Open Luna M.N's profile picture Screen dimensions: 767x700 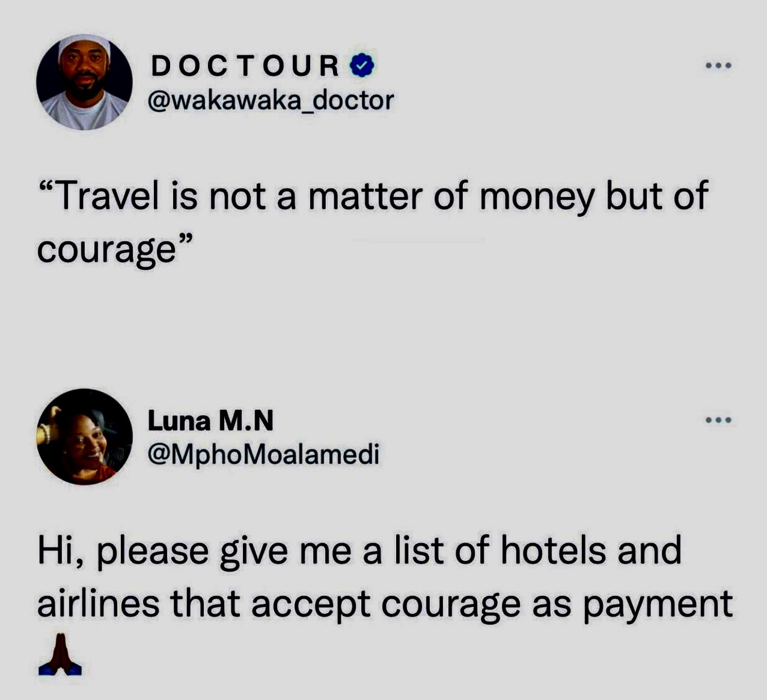point(84,436)
